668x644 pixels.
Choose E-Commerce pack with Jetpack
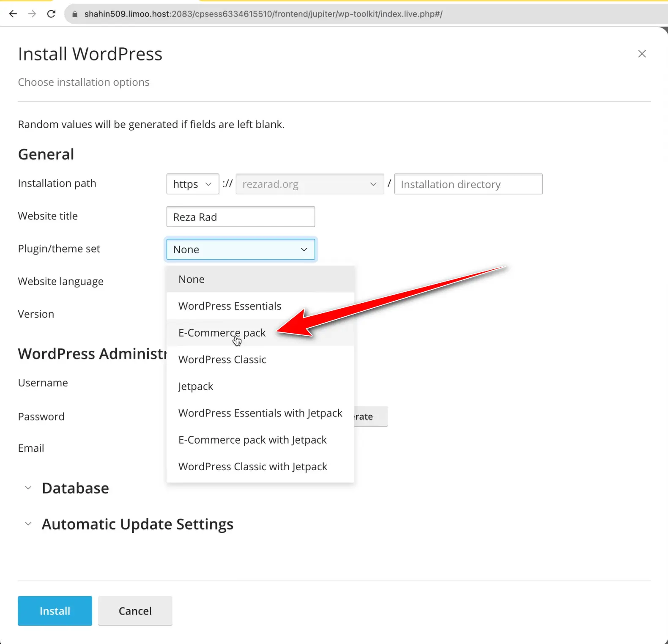[252, 440]
